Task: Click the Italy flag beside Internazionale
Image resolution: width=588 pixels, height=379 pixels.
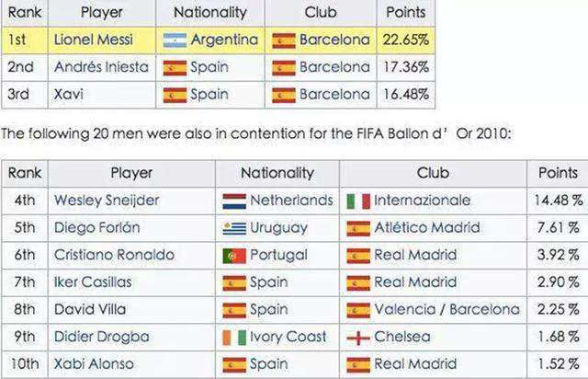Action: [358, 201]
